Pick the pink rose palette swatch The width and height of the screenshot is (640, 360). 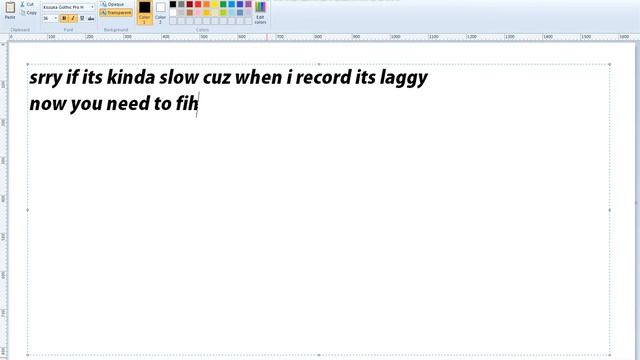pos(198,13)
